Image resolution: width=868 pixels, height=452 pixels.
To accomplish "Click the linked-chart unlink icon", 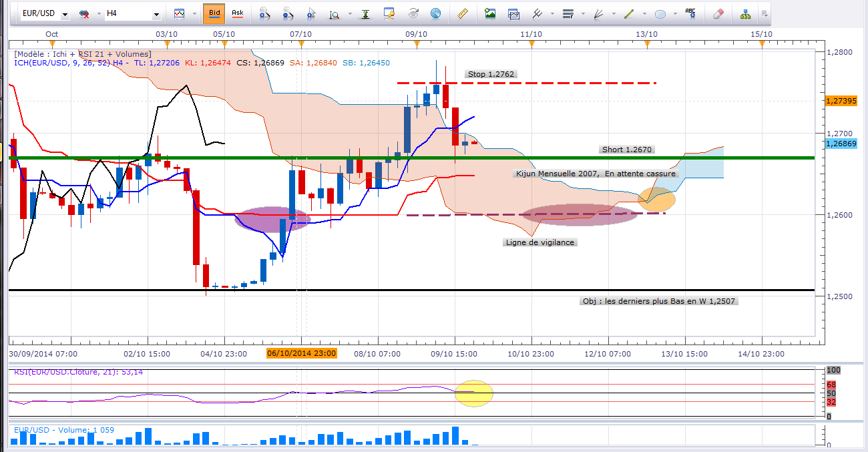I will pos(84,13).
